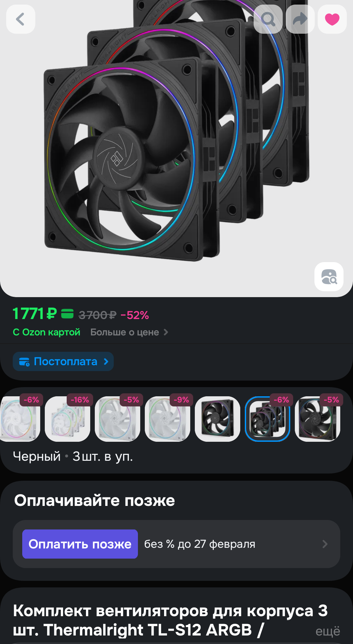This screenshot has width=353, height=644.
Task: Click the 'Оплатить позже' button
Action: 80,544
